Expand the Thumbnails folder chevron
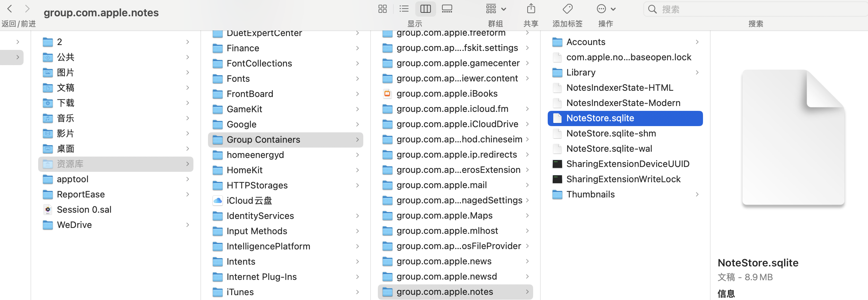 click(x=697, y=194)
